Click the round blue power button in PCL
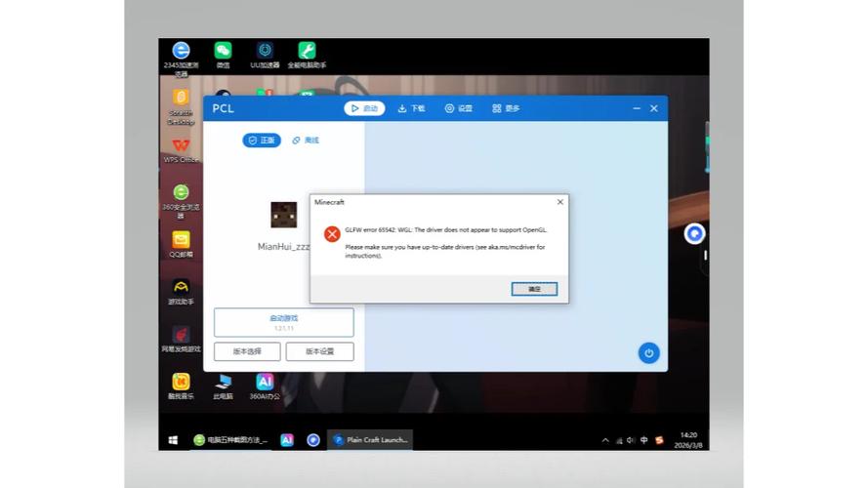 tap(648, 353)
